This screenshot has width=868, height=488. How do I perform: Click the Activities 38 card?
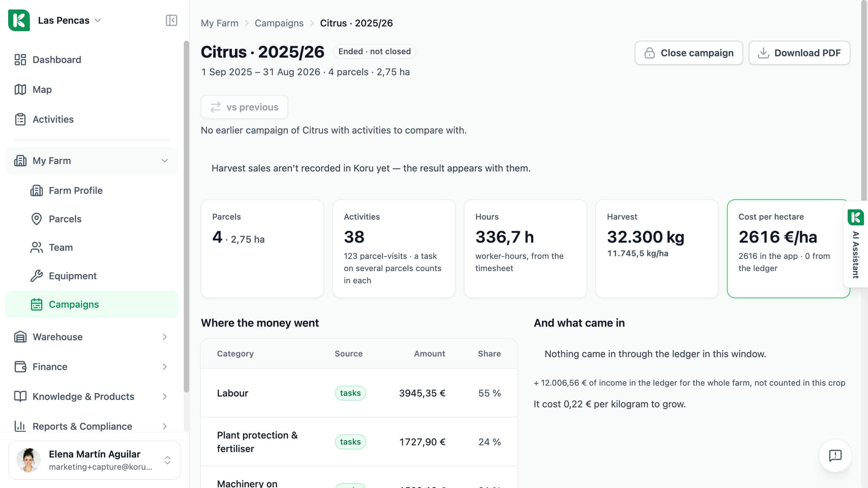point(394,249)
